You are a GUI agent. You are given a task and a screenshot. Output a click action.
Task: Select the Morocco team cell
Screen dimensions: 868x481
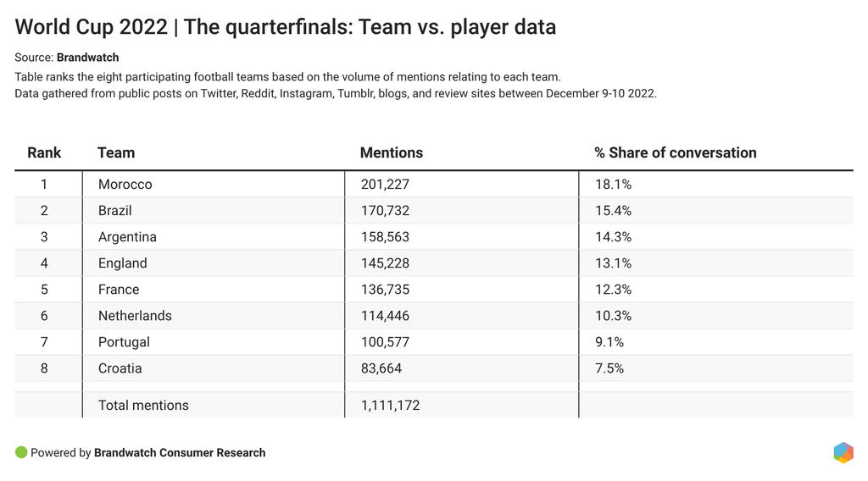[125, 185]
